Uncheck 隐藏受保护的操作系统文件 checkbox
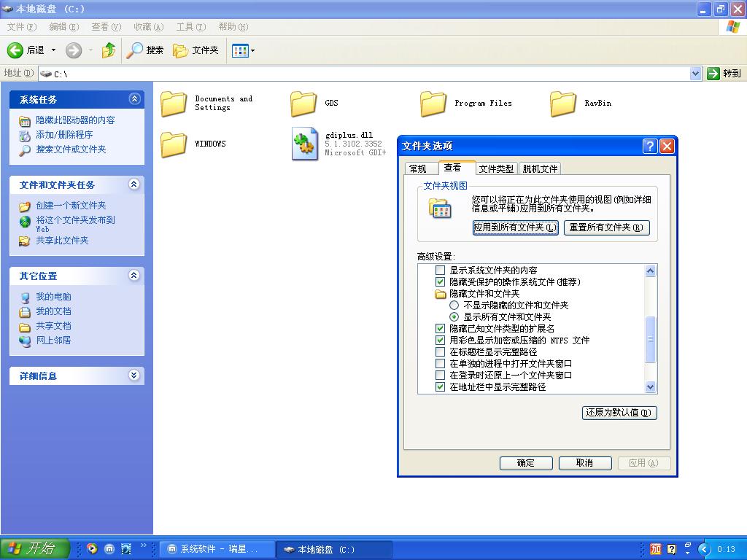This screenshot has width=747, height=560. [440, 282]
